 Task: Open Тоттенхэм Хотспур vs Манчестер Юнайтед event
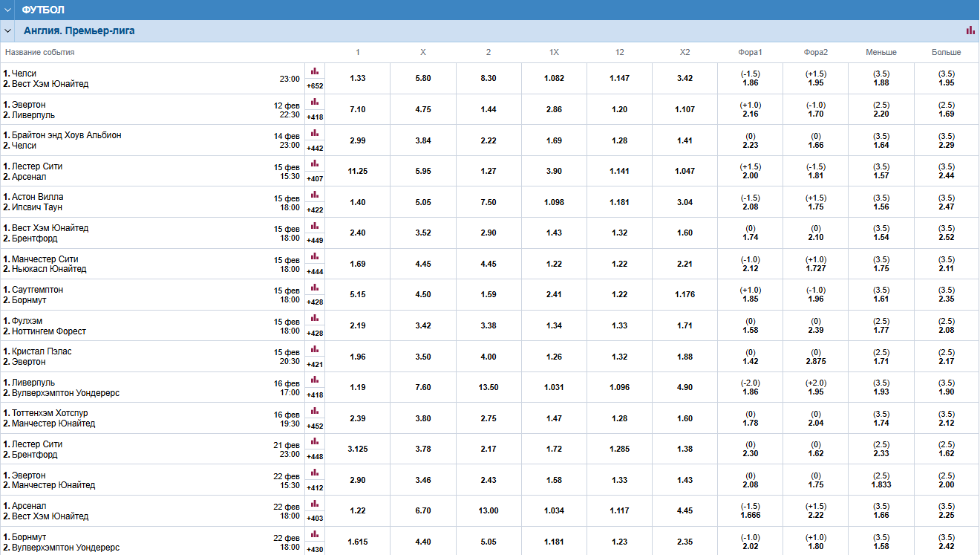click(x=50, y=418)
